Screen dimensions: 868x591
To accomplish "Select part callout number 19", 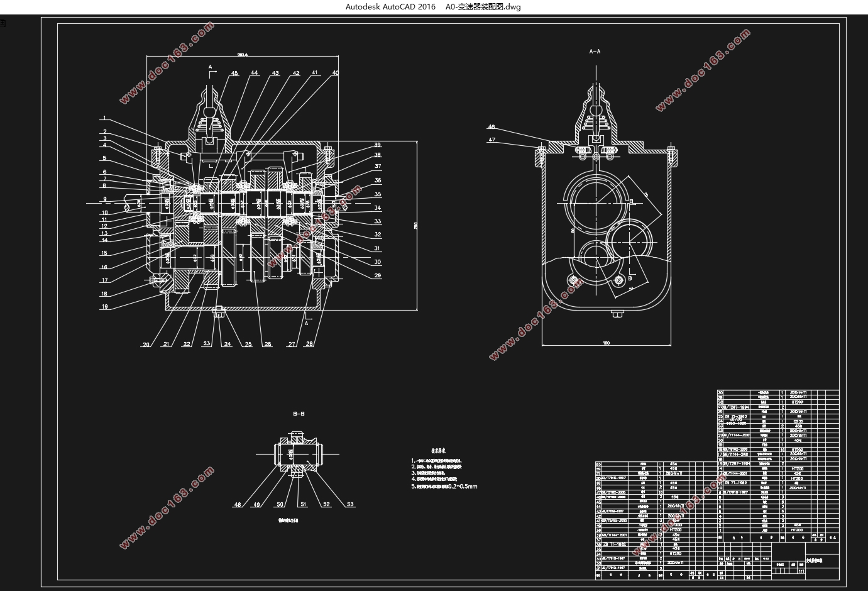I will [x=104, y=307].
